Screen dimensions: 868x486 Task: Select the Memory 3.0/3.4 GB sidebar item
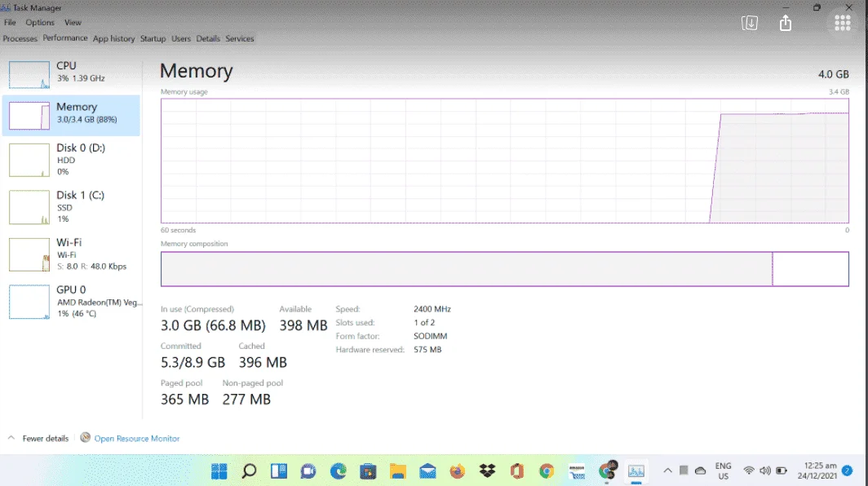(71, 115)
